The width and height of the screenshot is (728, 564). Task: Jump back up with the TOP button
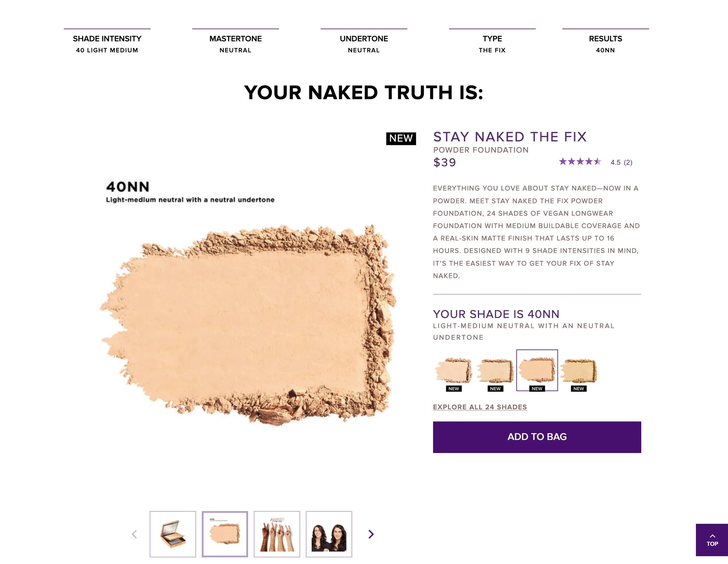[x=712, y=540]
